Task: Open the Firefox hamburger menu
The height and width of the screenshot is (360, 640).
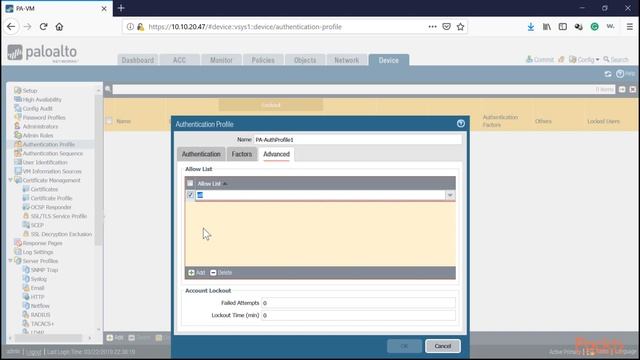Action: [629, 27]
